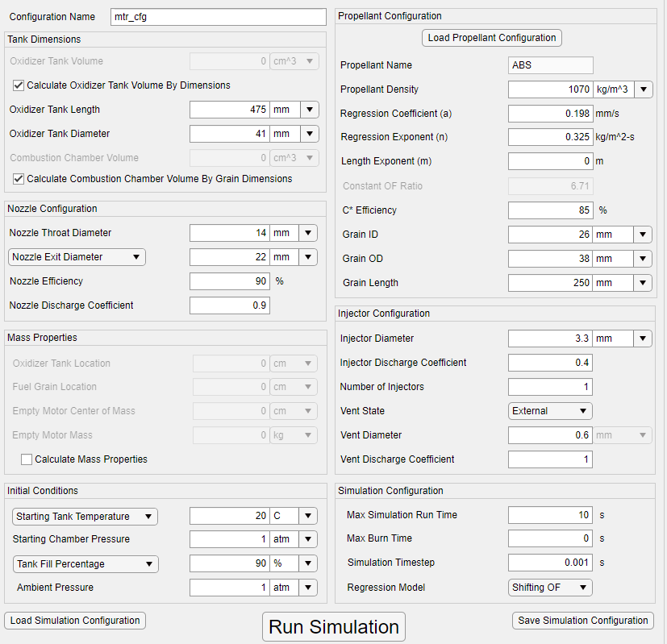Toggle Calculate Combustion Chamber Volume By Grain Dimensions

pyautogui.click(x=19, y=179)
